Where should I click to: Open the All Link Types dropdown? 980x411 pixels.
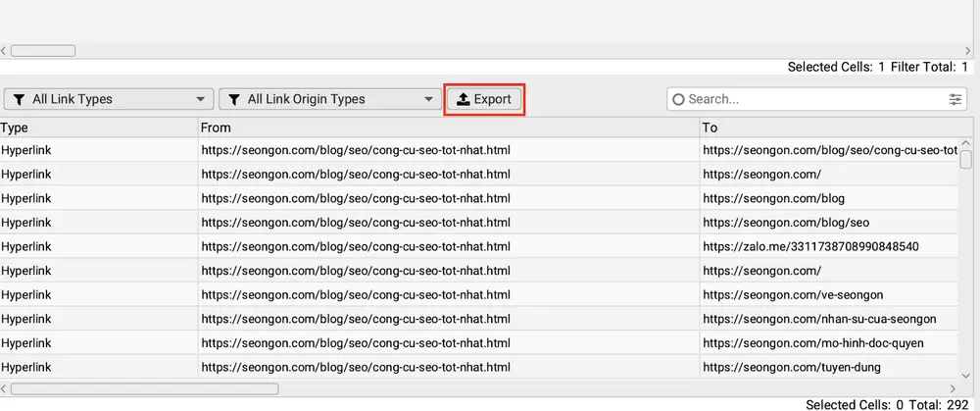(109, 99)
